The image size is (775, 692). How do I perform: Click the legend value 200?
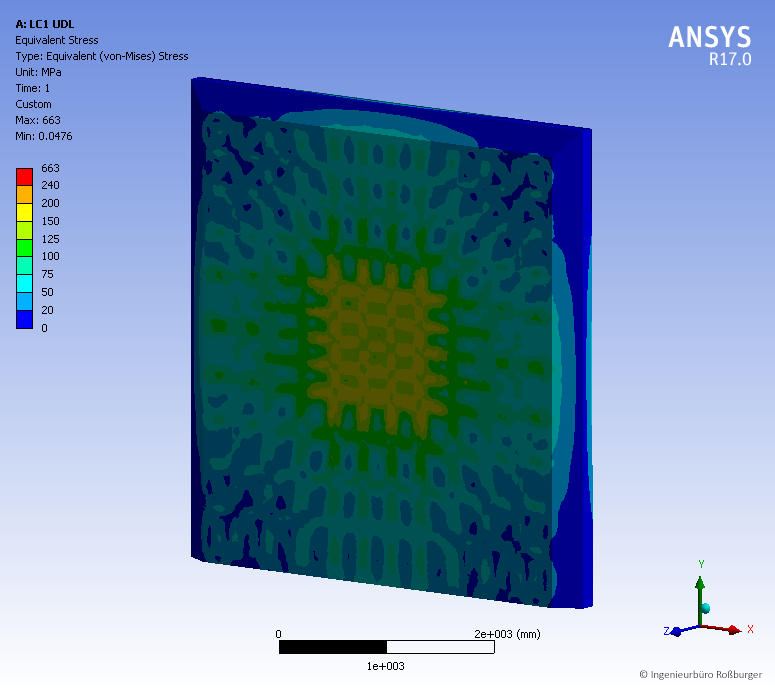coord(50,203)
